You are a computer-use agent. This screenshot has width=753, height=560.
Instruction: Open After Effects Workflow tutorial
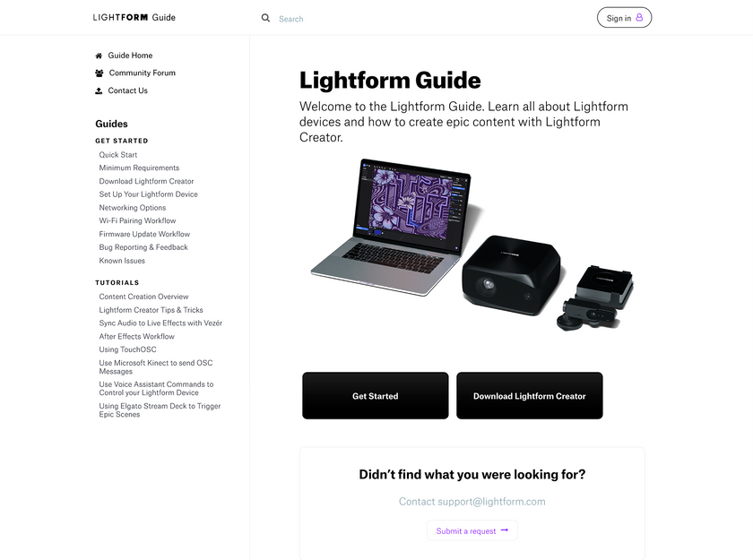pyautogui.click(x=137, y=336)
